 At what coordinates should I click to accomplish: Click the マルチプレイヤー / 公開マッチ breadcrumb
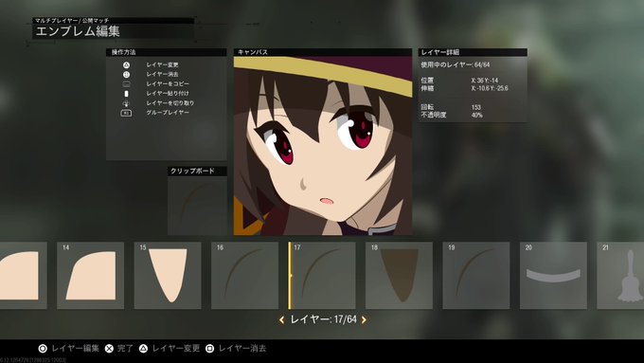pos(71,20)
